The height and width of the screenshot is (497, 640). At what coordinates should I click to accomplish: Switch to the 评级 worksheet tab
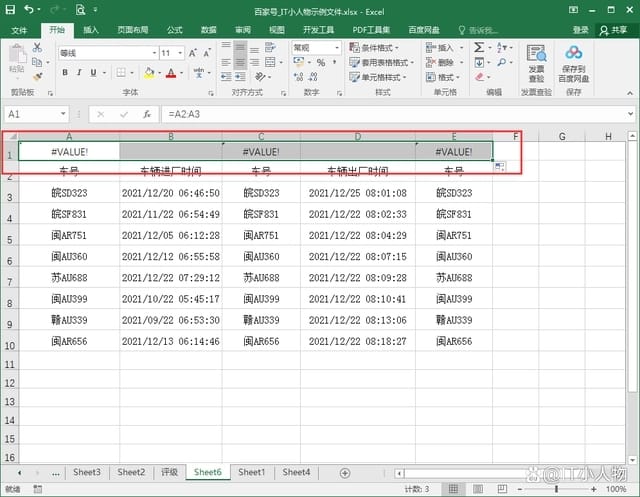coord(169,472)
